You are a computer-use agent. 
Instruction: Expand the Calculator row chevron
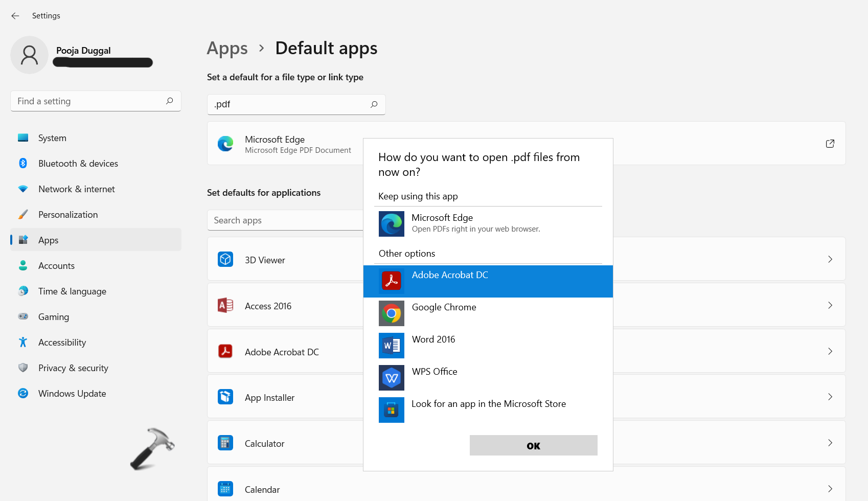[830, 443]
